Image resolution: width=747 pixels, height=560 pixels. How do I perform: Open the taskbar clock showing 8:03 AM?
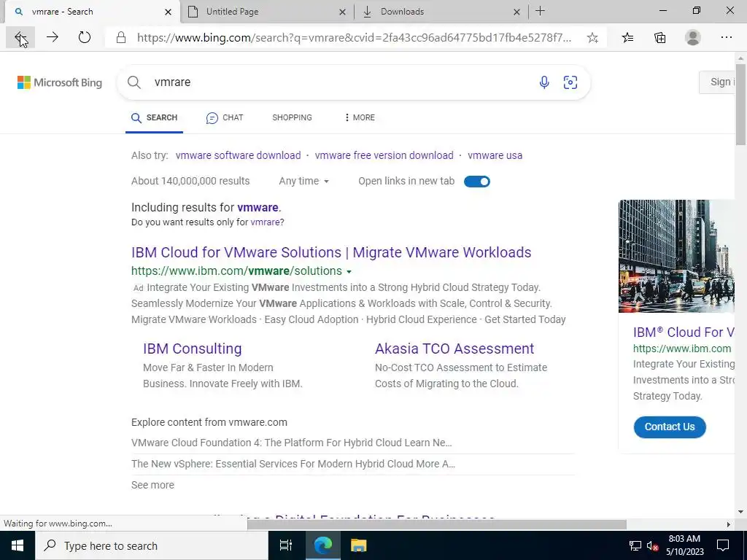click(x=684, y=545)
